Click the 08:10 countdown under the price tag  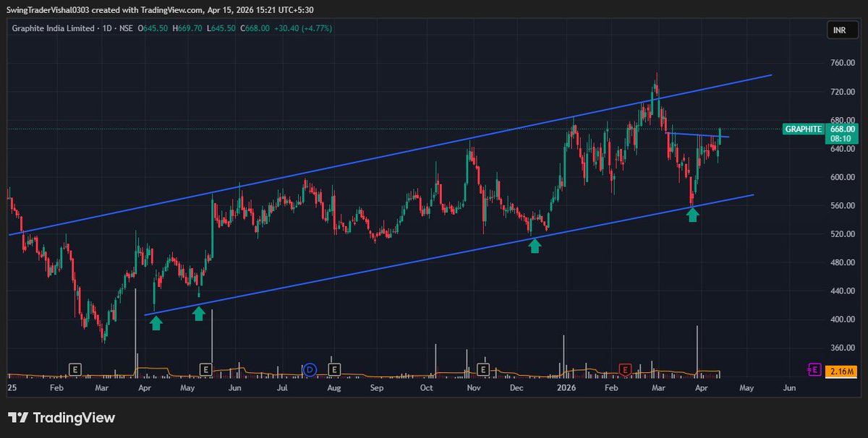(841, 138)
